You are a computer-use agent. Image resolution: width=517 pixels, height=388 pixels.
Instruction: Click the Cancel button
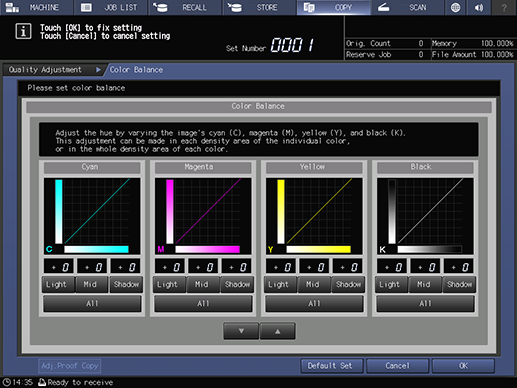click(397, 366)
